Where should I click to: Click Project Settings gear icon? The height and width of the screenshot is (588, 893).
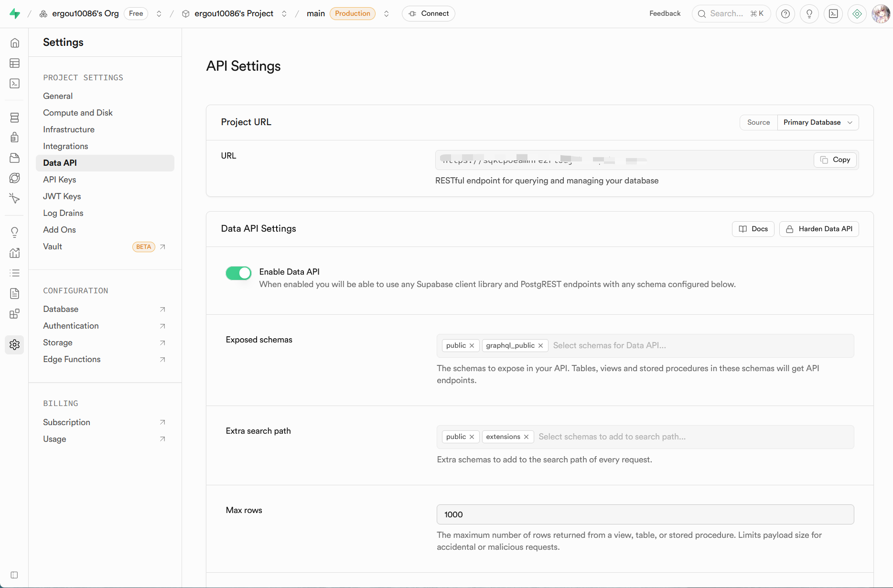15,344
